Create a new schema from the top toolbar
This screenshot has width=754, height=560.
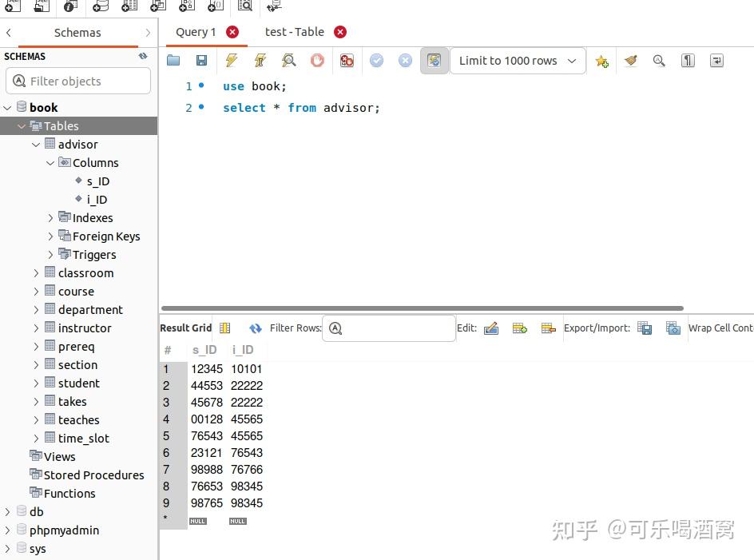click(x=98, y=7)
